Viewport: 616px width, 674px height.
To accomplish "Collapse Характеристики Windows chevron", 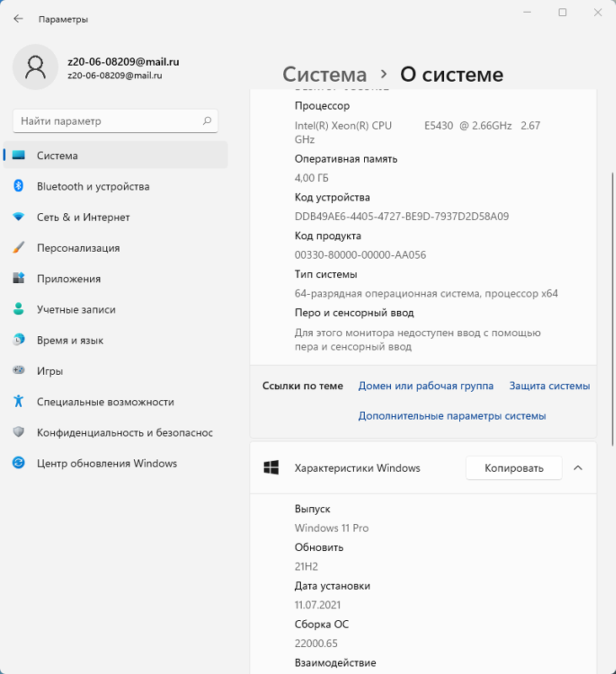I will point(578,468).
